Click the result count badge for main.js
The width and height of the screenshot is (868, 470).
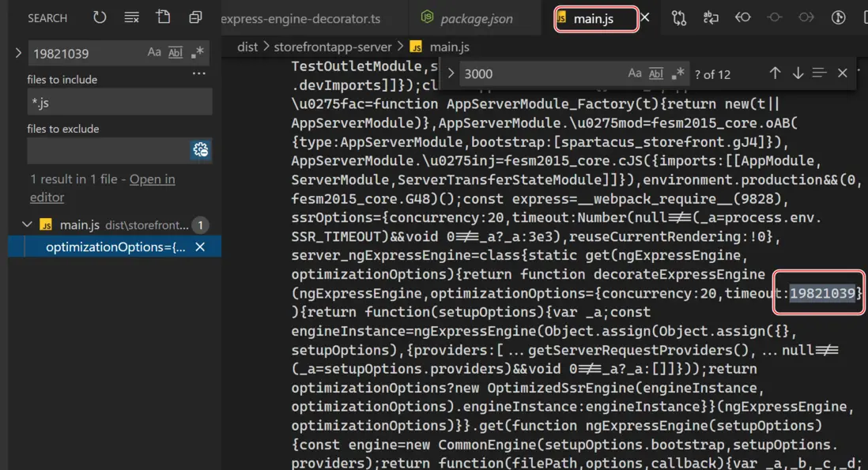click(200, 225)
